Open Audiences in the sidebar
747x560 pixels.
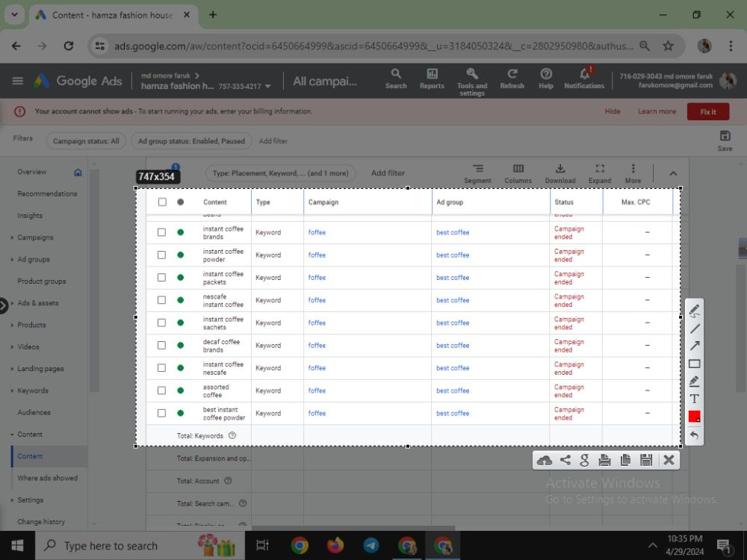[34, 412]
